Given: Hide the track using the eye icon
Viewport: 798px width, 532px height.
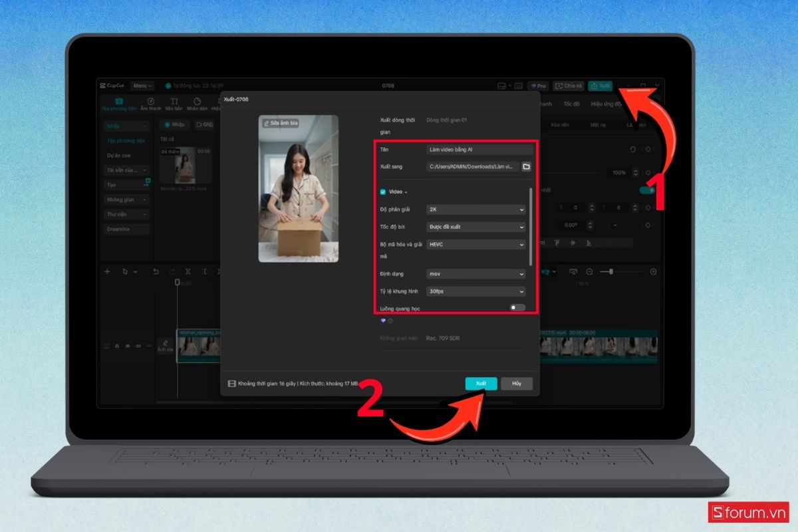Looking at the screenshot, I should (127, 346).
